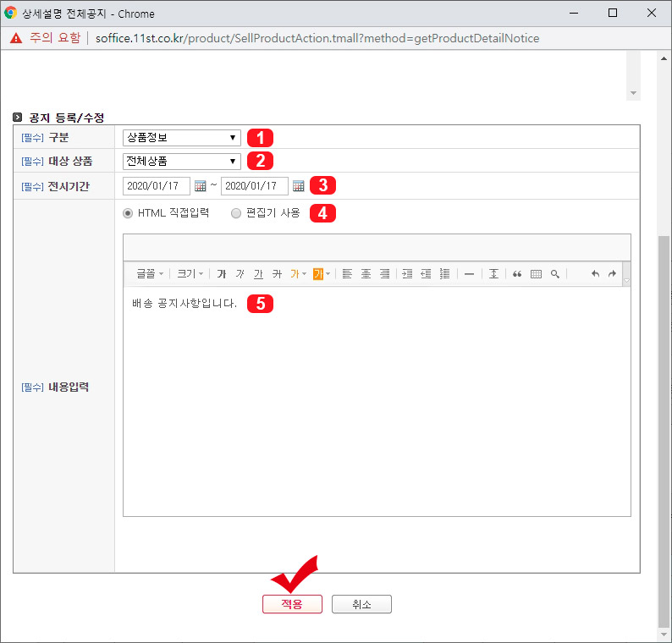Screen dimensions: 672x643
Task: Insert table via table icon
Action: pos(536,274)
